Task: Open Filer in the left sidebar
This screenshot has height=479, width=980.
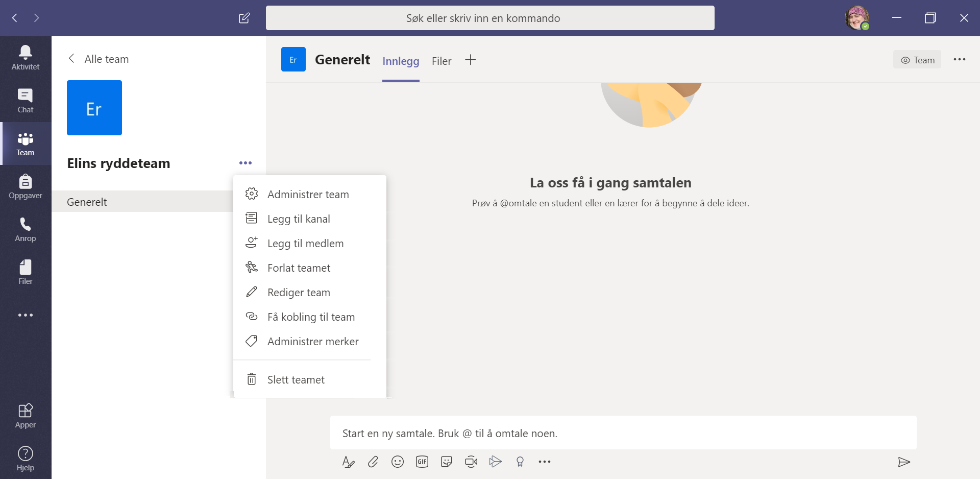Action: [26, 272]
